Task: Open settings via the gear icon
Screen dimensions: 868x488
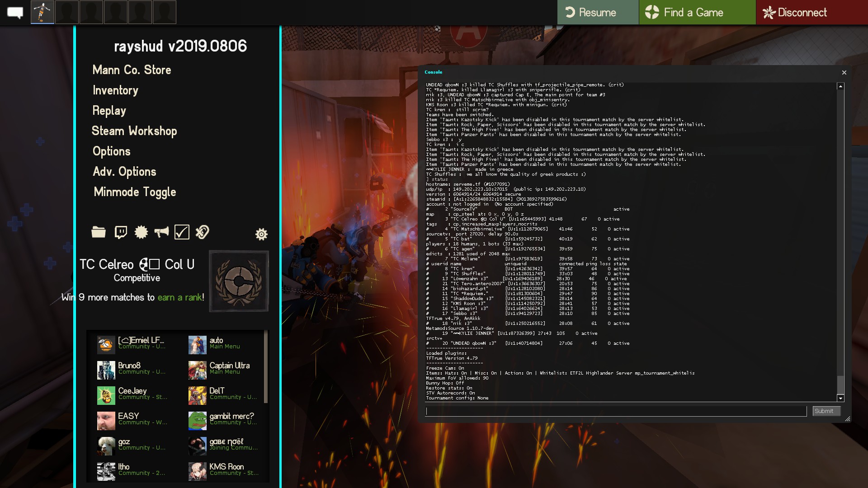Action: [x=261, y=234]
